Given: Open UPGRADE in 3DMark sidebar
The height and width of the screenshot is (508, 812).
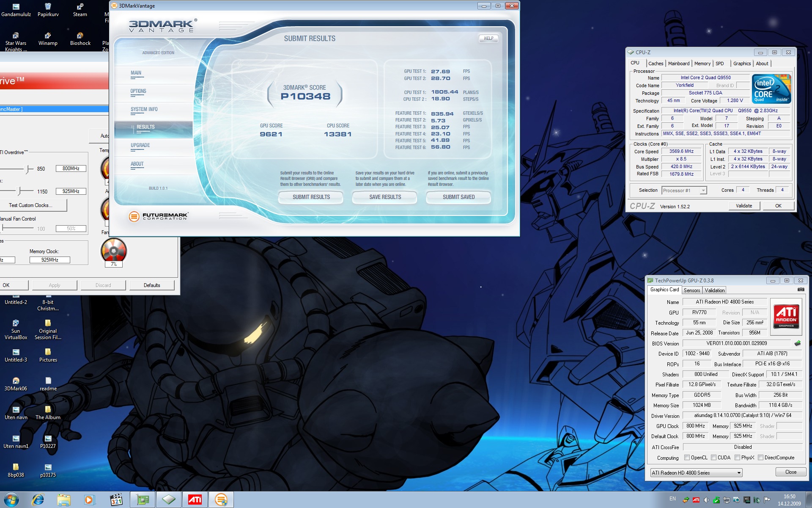Looking at the screenshot, I should point(140,145).
